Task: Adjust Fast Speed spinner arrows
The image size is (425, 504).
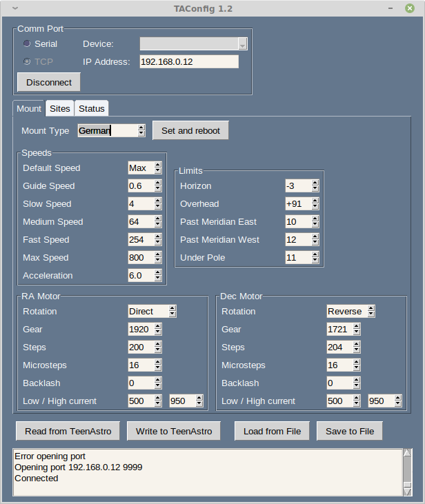Action: pos(157,240)
